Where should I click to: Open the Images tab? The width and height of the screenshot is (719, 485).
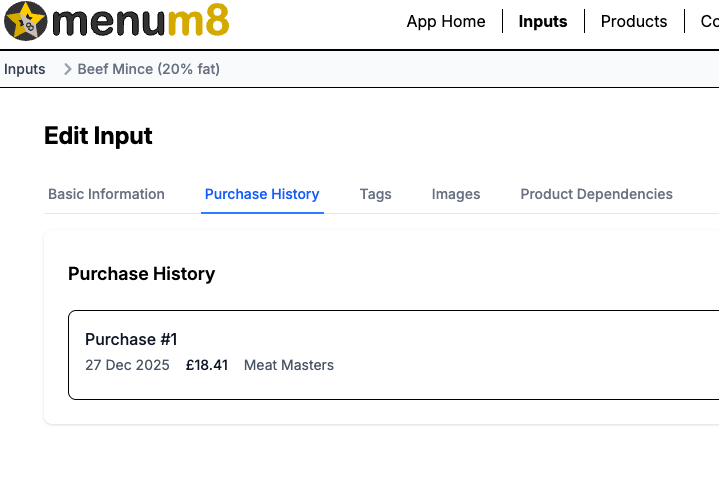(456, 194)
